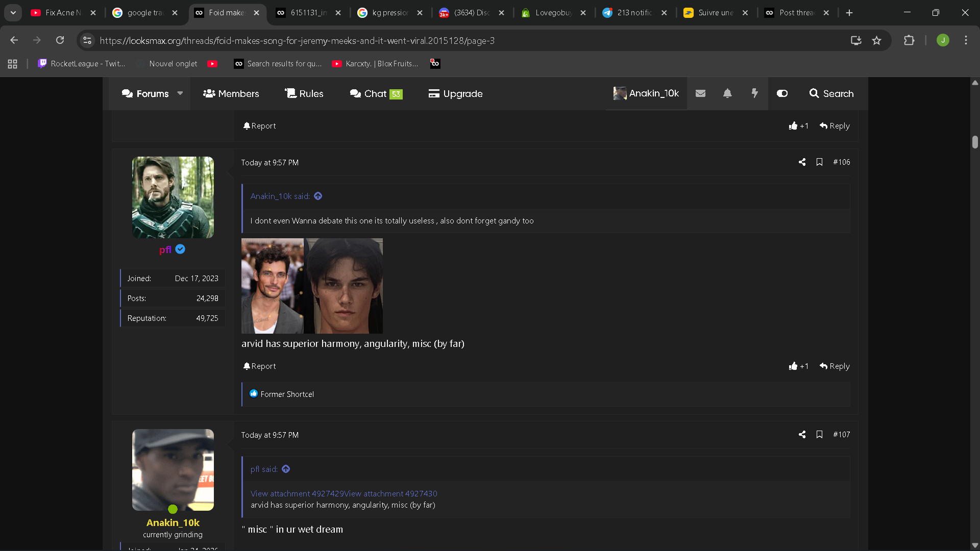Open the Members menu item
980x551 pixels.
point(231,94)
